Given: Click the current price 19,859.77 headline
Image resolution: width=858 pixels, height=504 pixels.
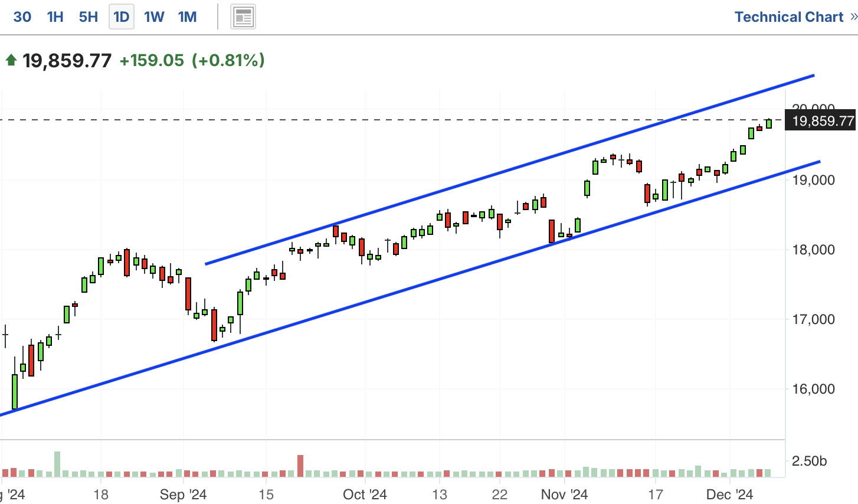Looking at the screenshot, I should click(67, 60).
